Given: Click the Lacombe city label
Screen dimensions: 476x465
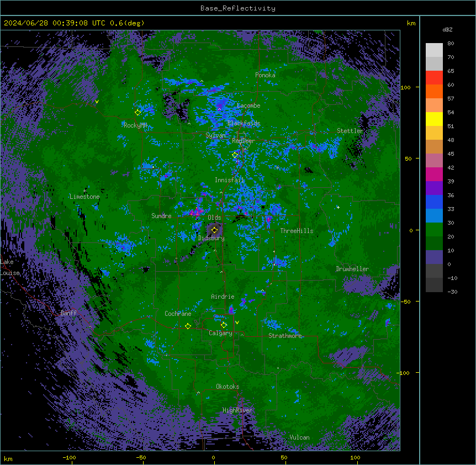Looking at the screenshot, I should point(248,105).
